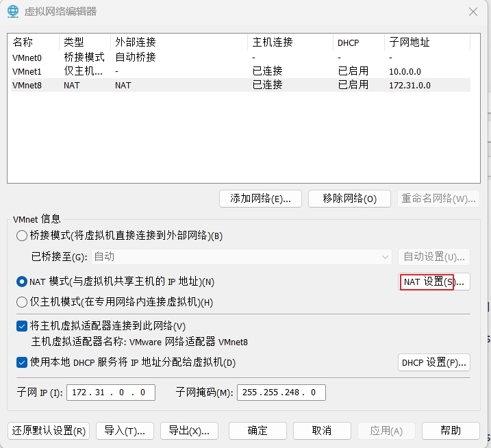This screenshot has height=448, width=491.
Task: Open 帮助 button
Action: tap(451, 431)
